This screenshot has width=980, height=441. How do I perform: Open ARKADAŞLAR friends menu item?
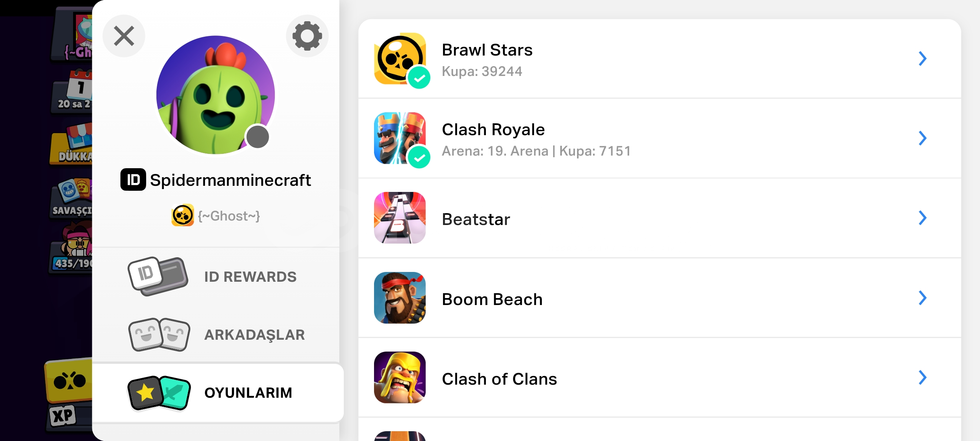[216, 334]
